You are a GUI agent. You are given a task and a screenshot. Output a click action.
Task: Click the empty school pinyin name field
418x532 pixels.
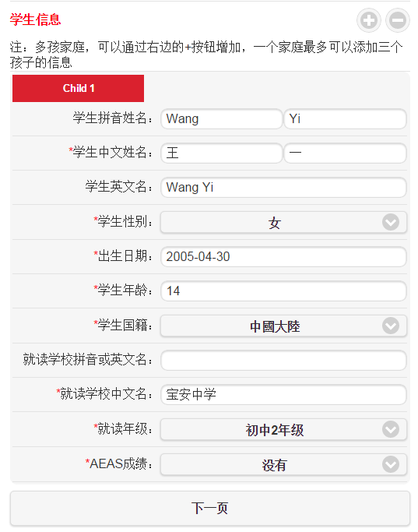click(283, 360)
